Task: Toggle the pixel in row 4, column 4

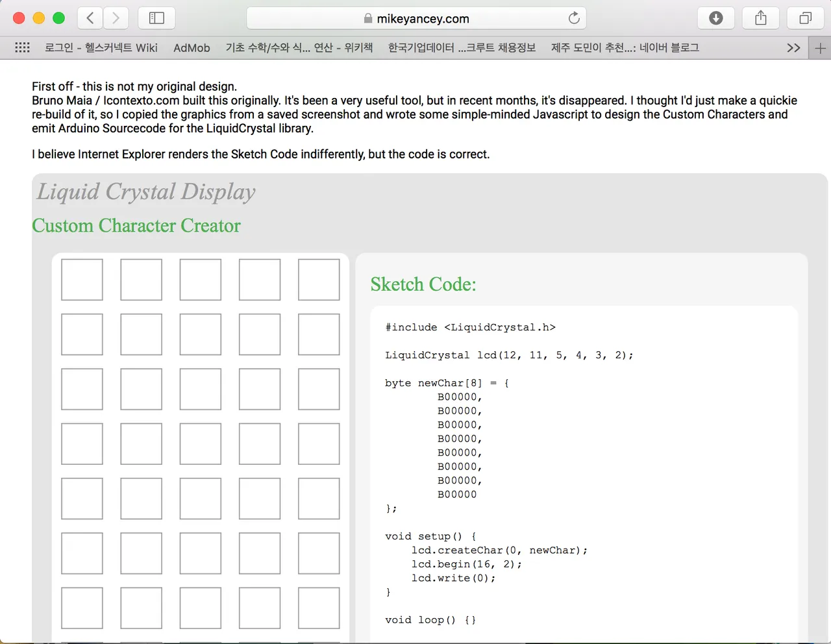Action: pyautogui.click(x=260, y=444)
